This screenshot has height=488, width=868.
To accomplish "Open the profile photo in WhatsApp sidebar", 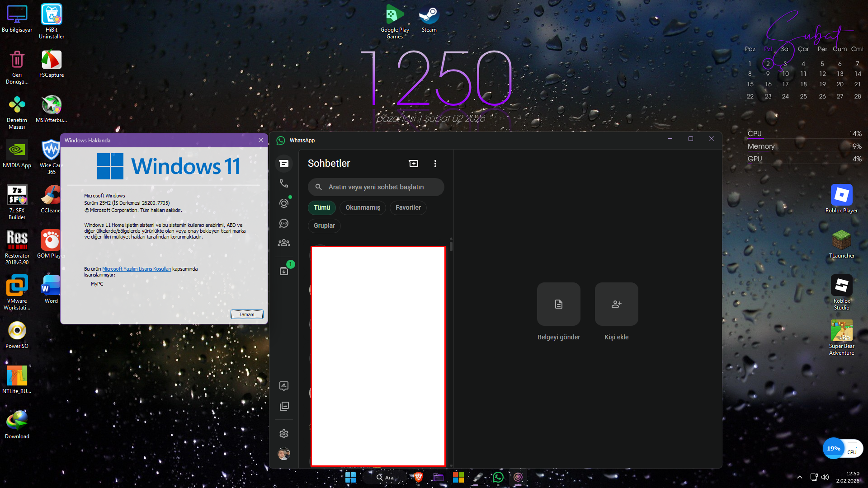I will [x=284, y=454].
